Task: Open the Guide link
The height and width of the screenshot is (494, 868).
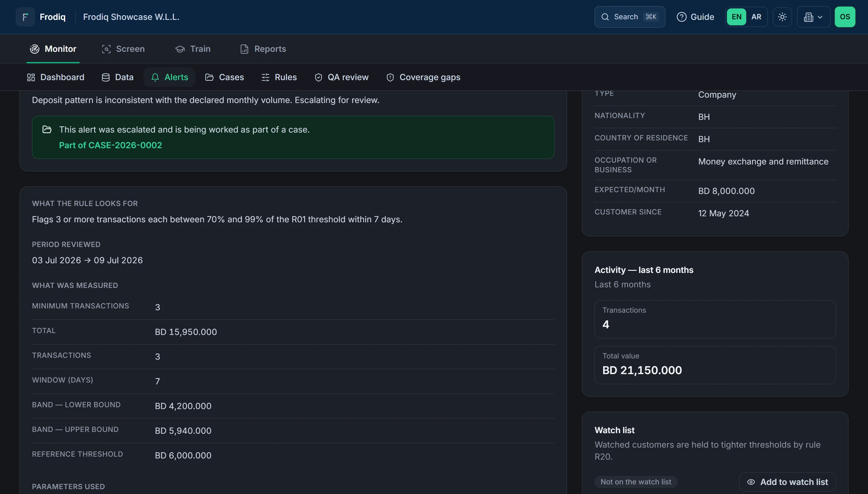Action: tap(695, 17)
